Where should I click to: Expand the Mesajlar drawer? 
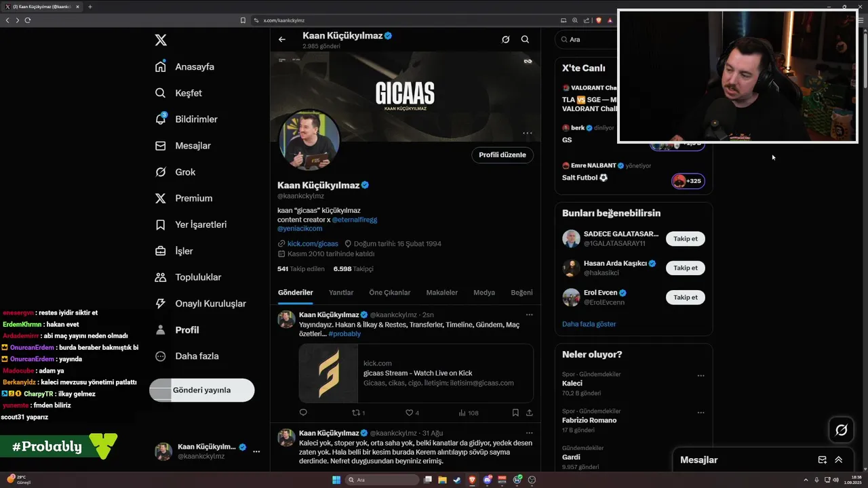tap(839, 460)
